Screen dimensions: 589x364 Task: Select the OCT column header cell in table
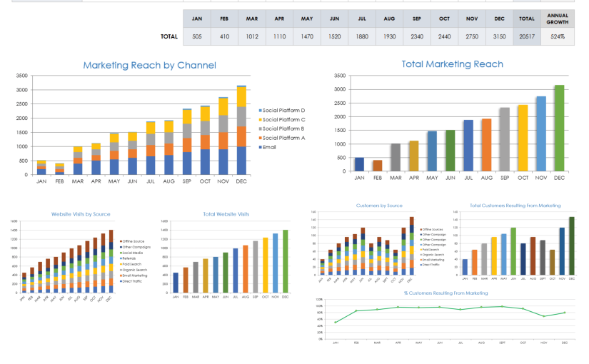(x=444, y=19)
